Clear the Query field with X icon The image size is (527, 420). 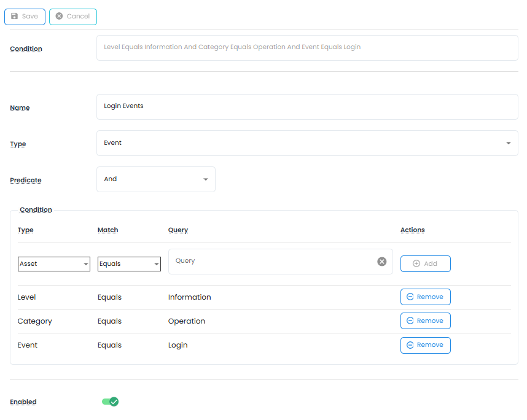pos(382,262)
